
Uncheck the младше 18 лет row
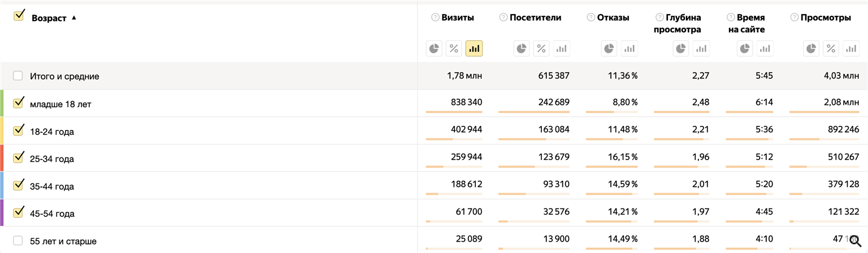click(x=18, y=103)
